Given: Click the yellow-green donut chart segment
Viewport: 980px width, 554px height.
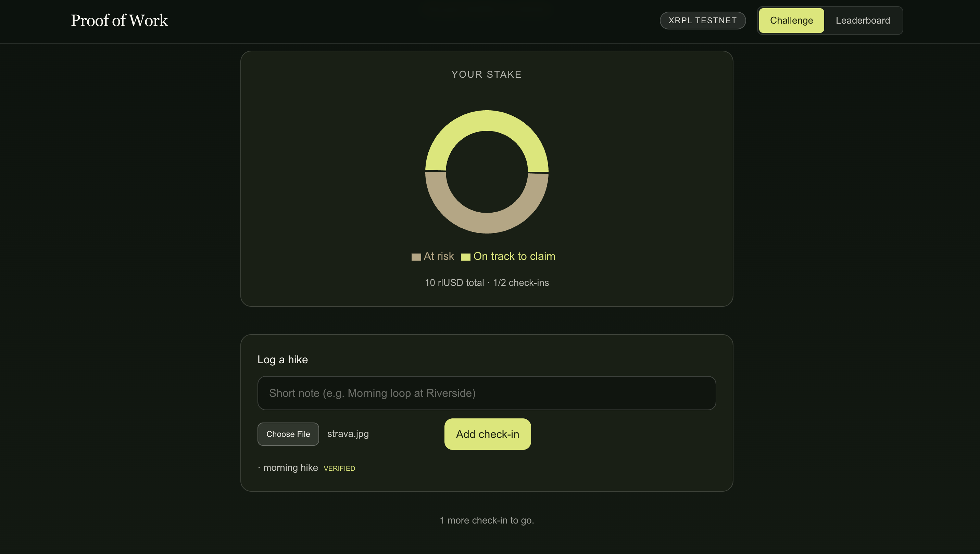Looking at the screenshot, I should pos(487,120).
